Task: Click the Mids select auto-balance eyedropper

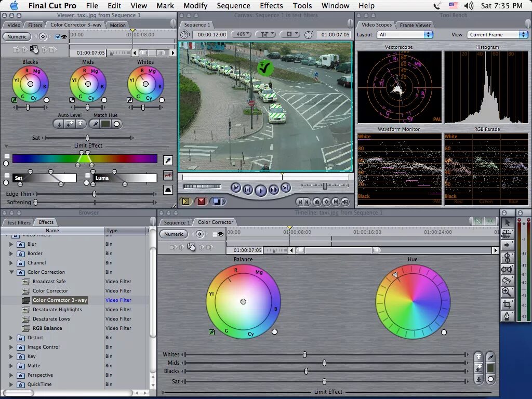Action: coord(72,100)
